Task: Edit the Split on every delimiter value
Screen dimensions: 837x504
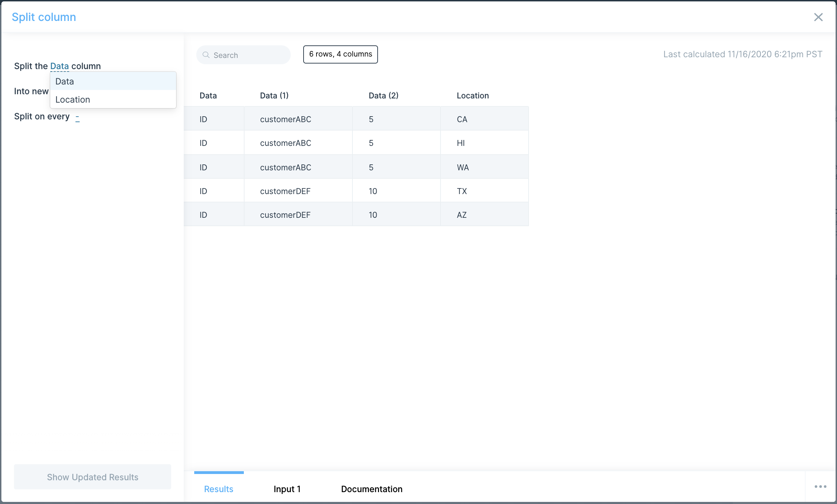Action: tap(77, 117)
